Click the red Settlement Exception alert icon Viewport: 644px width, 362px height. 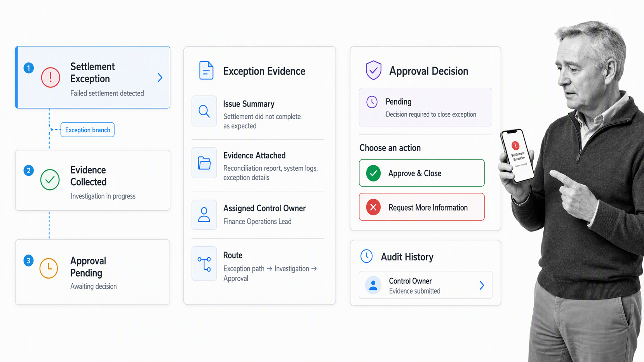click(50, 77)
